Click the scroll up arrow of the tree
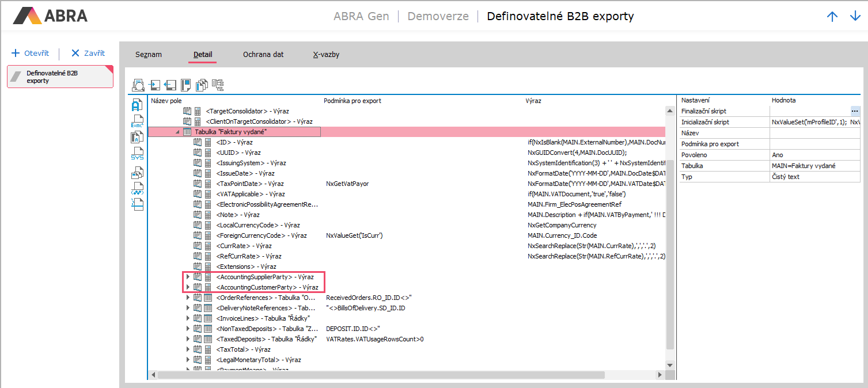 [x=669, y=110]
